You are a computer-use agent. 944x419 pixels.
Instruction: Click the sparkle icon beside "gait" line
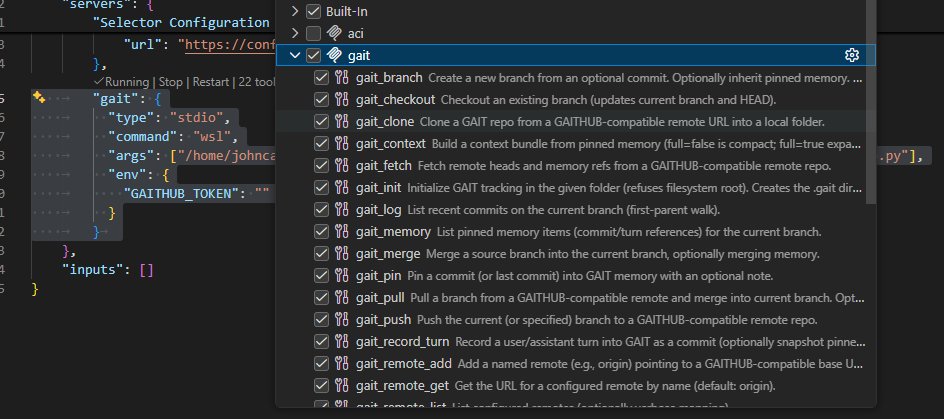pos(39,98)
